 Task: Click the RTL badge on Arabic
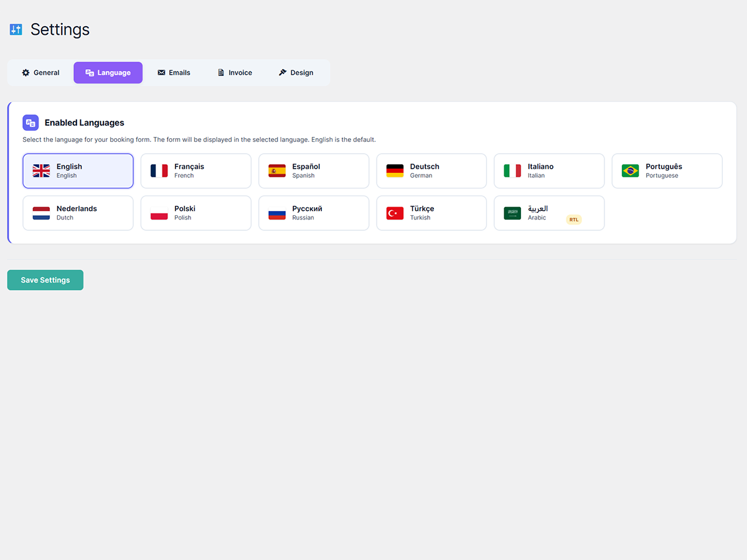(573, 220)
